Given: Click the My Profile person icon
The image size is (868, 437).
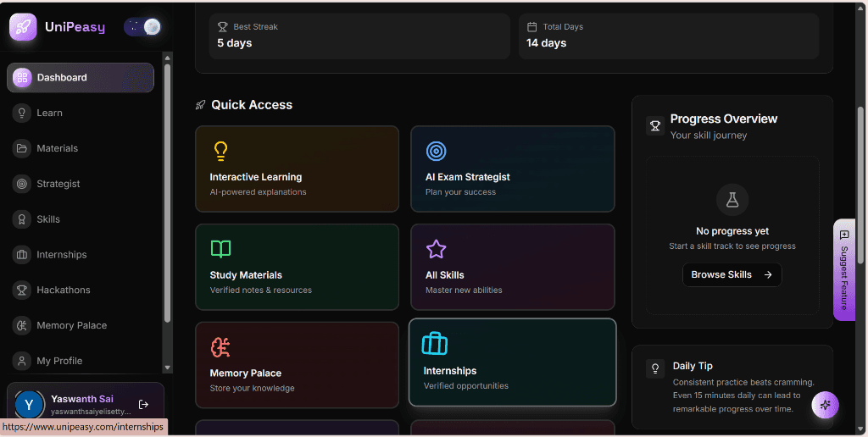Looking at the screenshot, I should 21,361.
